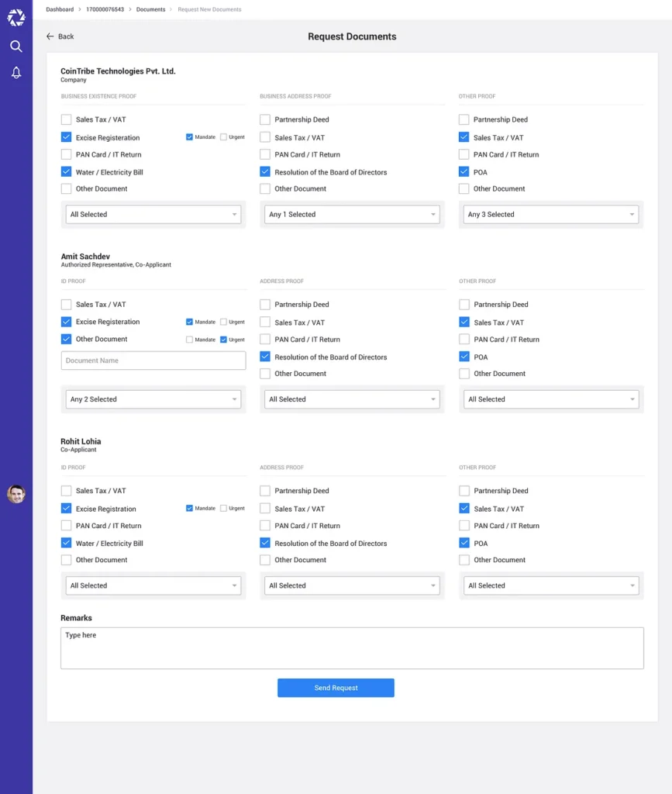Click into the Remarks text area

pyautogui.click(x=352, y=648)
